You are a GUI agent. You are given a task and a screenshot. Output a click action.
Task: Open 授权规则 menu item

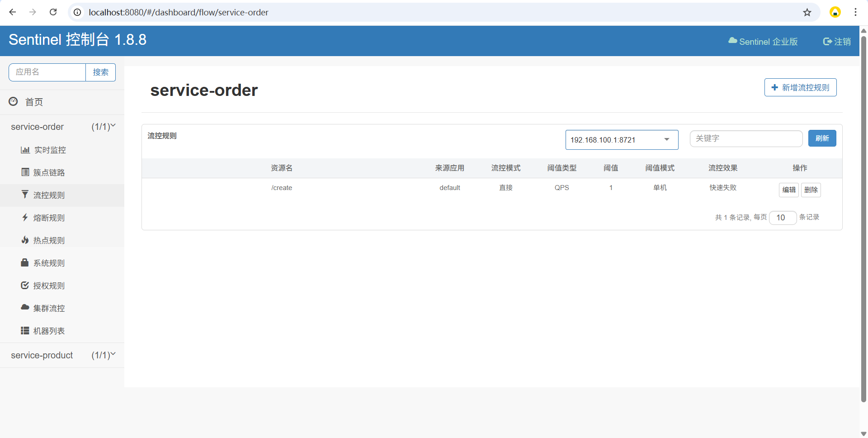[x=62, y=286]
